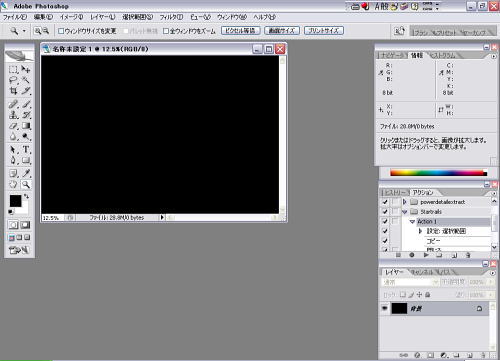Select the Slice tool
Screen dimensions: 500x361
pos(26,91)
